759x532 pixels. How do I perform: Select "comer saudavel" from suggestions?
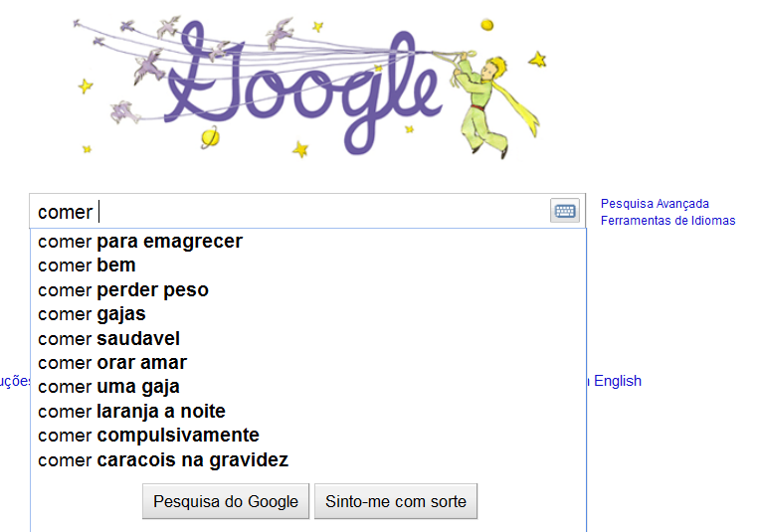click(109, 339)
